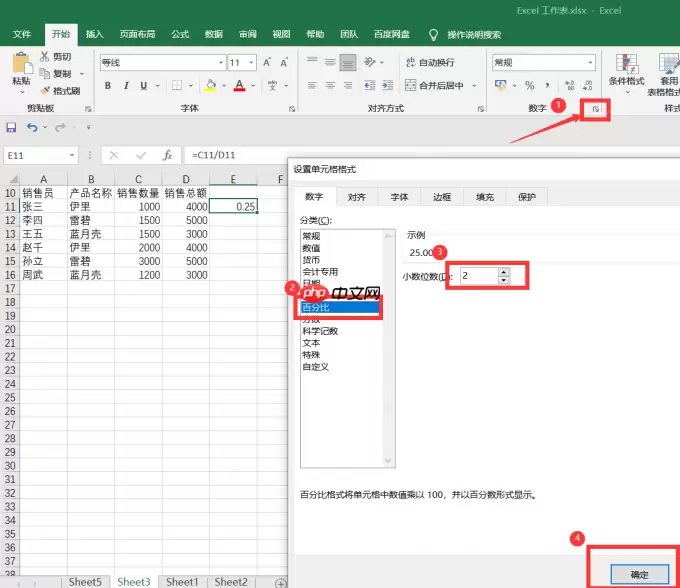Click the Fill Color bucket icon
The height and width of the screenshot is (588, 680).
[x=210, y=85]
